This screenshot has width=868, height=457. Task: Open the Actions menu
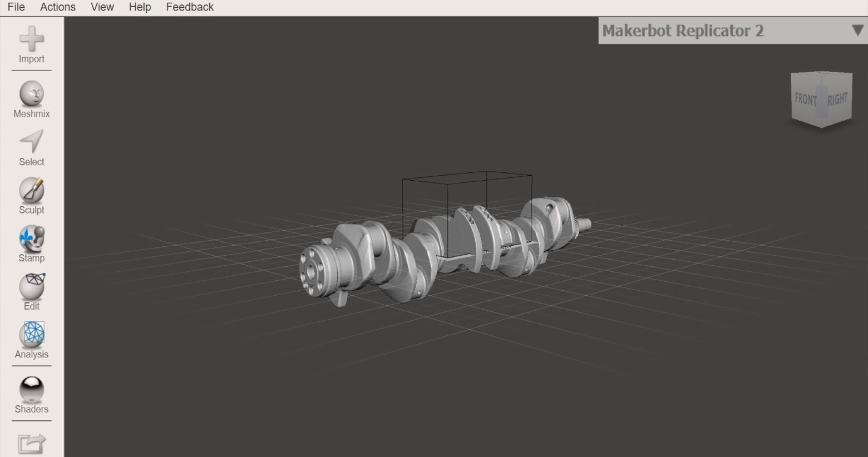click(57, 7)
